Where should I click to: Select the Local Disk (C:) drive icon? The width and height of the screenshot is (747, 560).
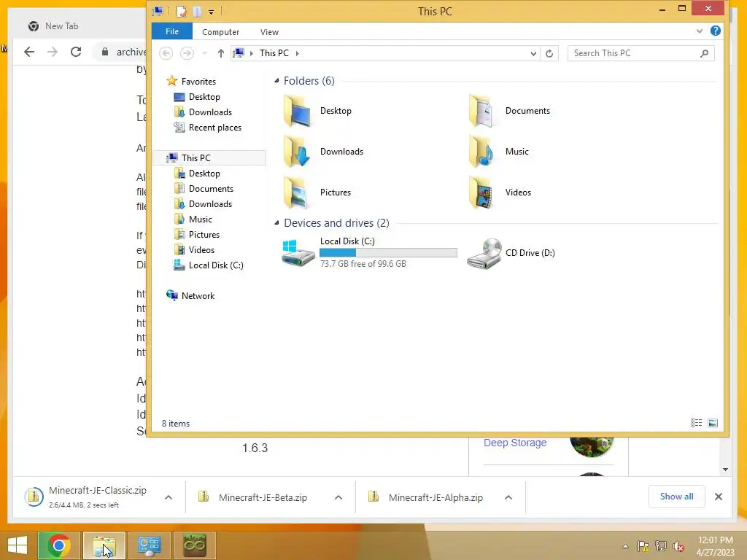click(298, 253)
